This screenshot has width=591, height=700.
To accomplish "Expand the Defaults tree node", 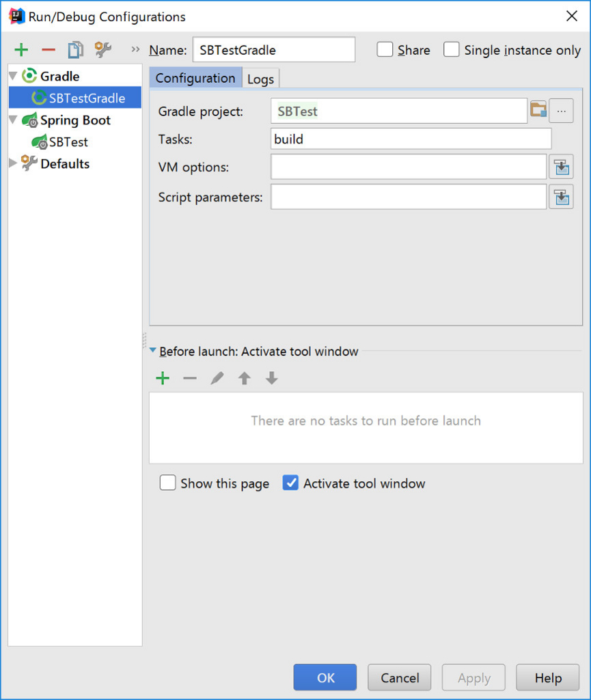I will [x=13, y=163].
